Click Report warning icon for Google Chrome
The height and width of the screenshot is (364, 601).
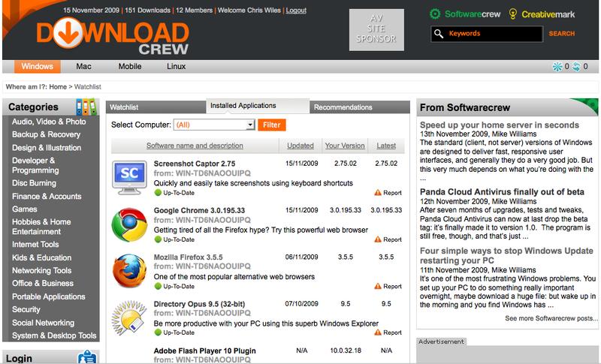(378, 239)
